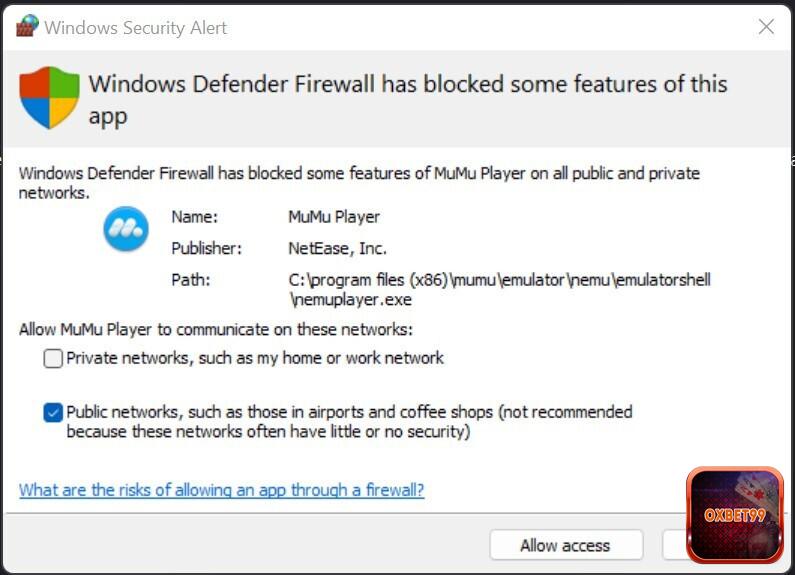Click the MuMu Player app icon
The width and height of the screenshot is (795, 575).
(126, 230)
